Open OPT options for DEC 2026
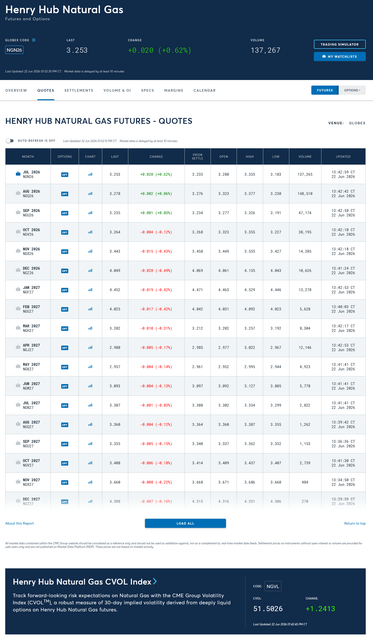Screen dimensions: 373x640 64,271
